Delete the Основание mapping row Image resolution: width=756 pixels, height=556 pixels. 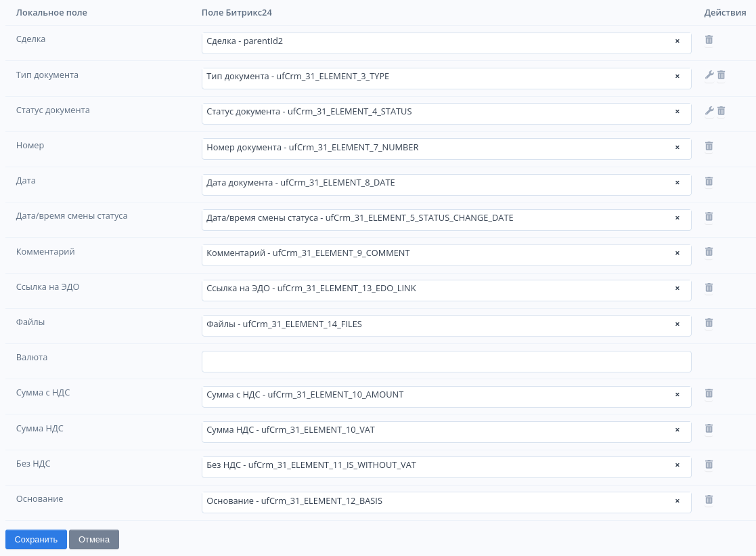click(x=709, y=500)
